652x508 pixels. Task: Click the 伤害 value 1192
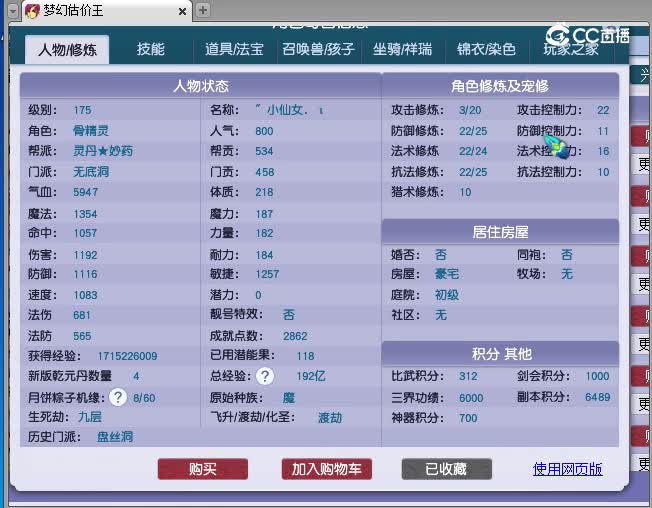[85, 255]
